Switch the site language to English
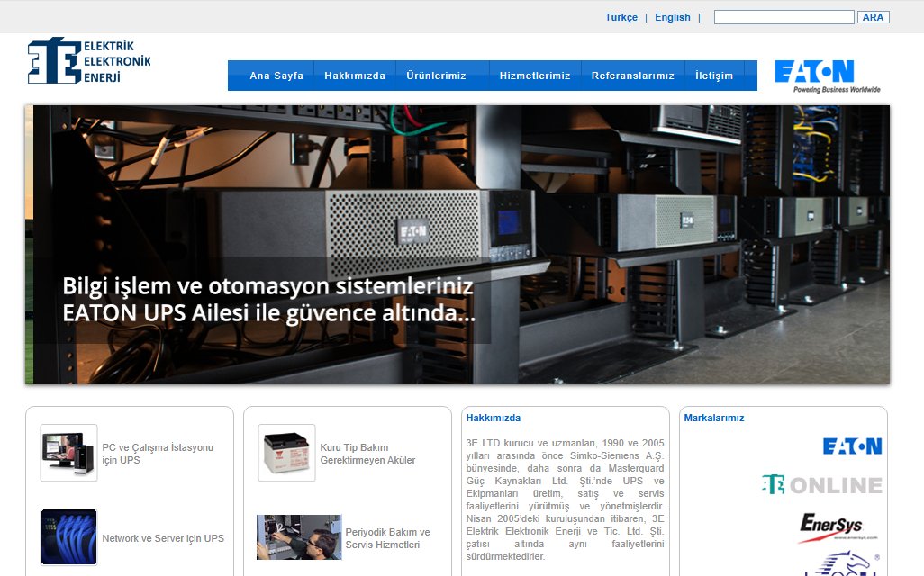Viewport: 924px width, 576px height. (673, 17)
